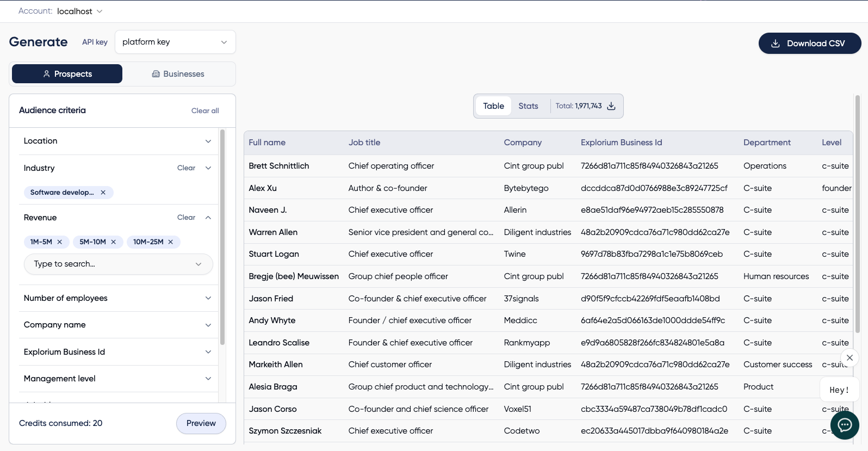Screen dimensions: 868x451
Task: Click the Bytebytego company cell
Action: click(x=526, y=188)
